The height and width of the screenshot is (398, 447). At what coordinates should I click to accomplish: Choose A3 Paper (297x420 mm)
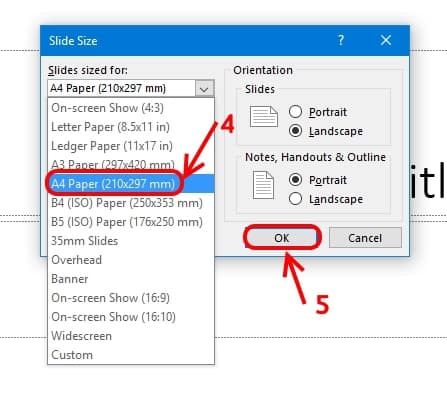[x=131, y=165]
